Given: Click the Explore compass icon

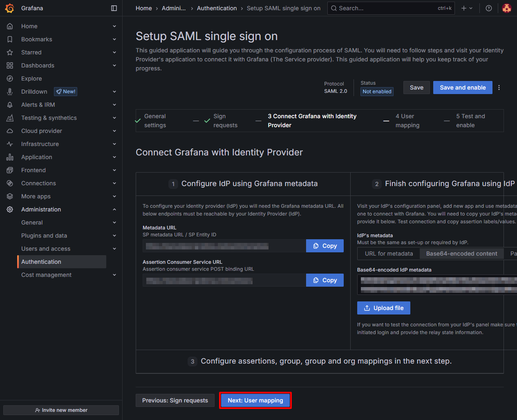Looking at the screenshot, I should (x=10, y=79).
